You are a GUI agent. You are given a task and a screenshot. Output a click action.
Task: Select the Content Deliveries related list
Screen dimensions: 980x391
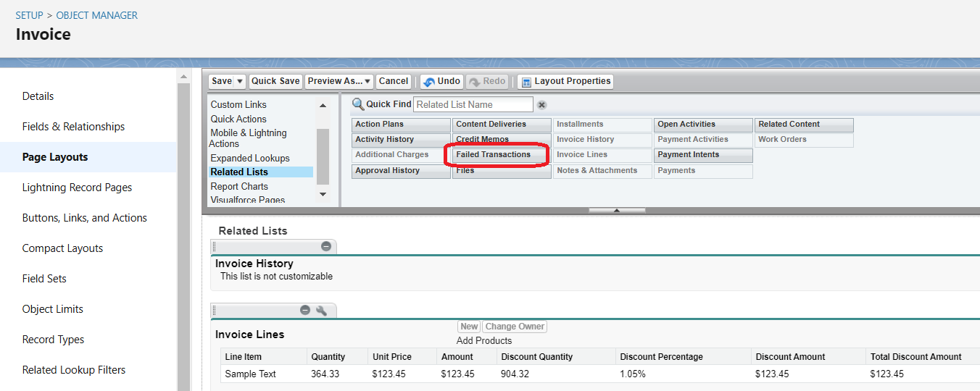click(x=502, y=125)
